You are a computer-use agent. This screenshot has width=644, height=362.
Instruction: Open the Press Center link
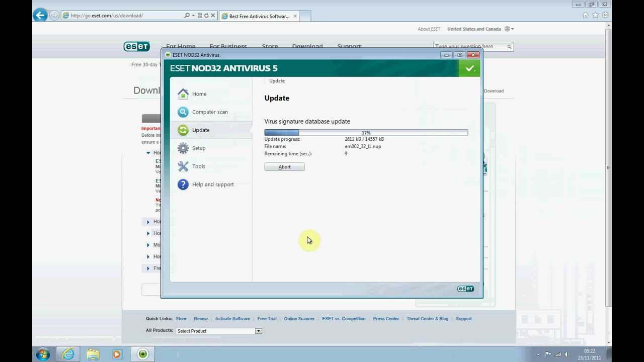pos(386,319)
